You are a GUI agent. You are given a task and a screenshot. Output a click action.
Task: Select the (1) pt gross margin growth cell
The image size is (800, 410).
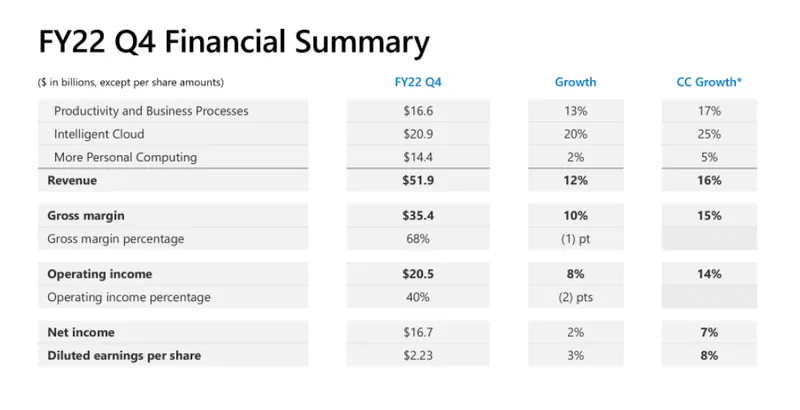click(575, 239)
